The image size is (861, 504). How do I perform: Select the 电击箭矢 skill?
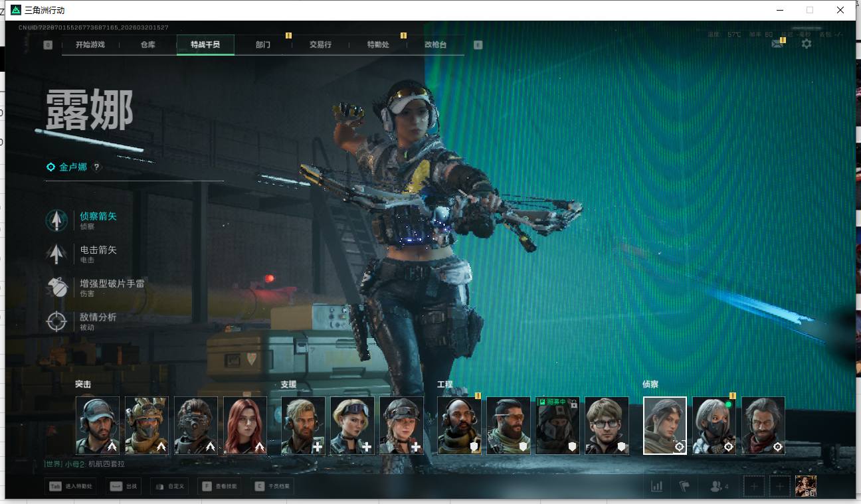click(81, 254)
